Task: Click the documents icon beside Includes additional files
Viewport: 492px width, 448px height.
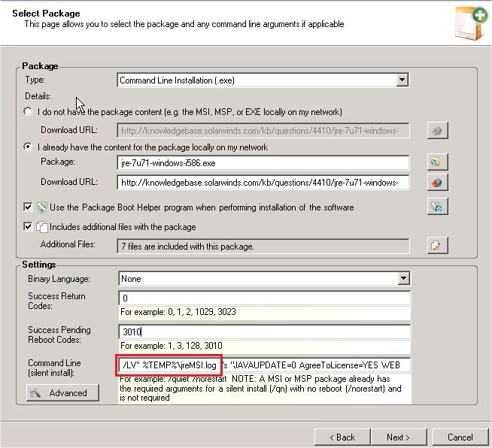Action: click(41, 227)
